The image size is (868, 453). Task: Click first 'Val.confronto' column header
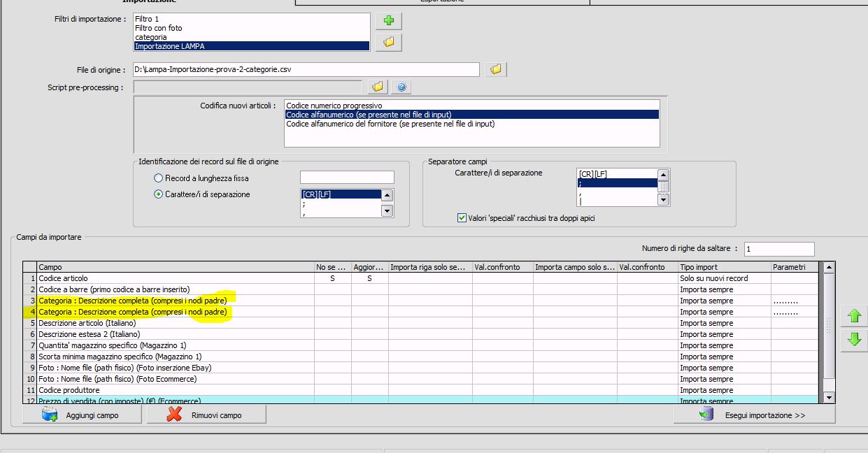coord(503,267)
